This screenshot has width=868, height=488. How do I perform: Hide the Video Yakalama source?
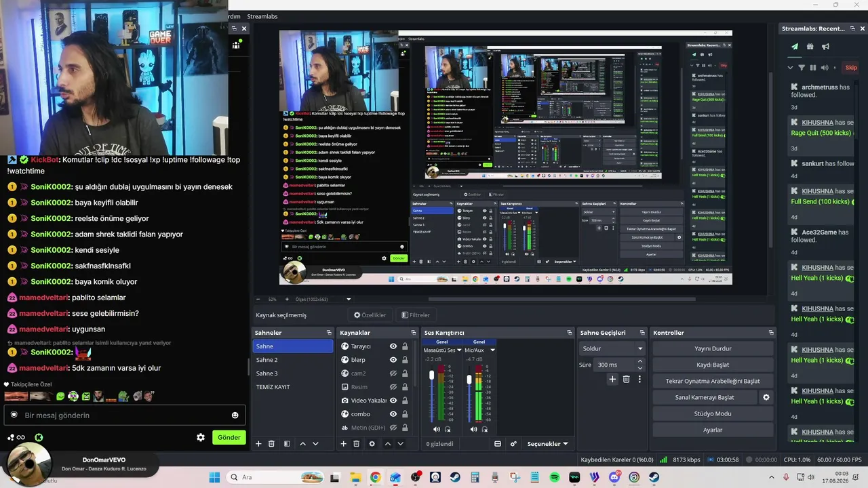point(393,401)
